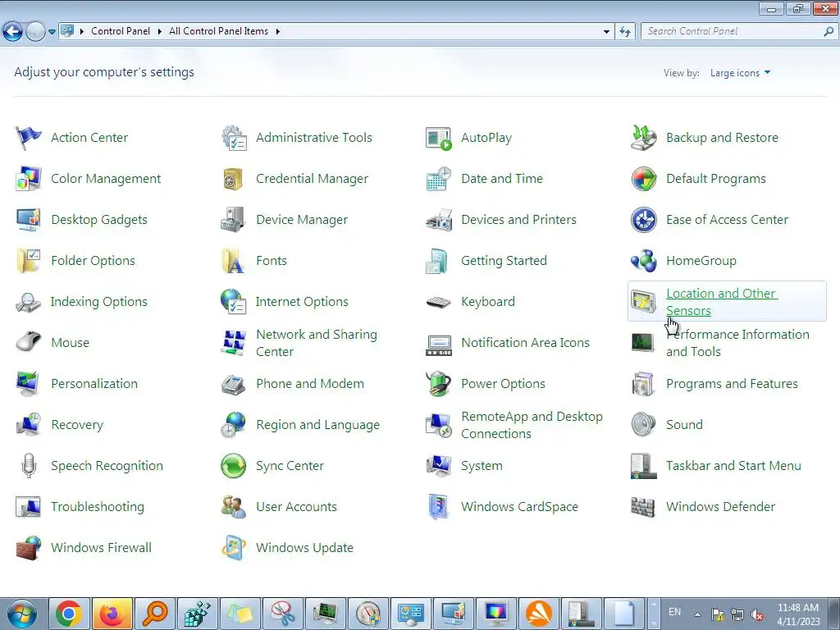The image size is (840, 630).
Task: Open the Date and Time calendar icon
Action: pyautogui.click(x=438, y=178)
